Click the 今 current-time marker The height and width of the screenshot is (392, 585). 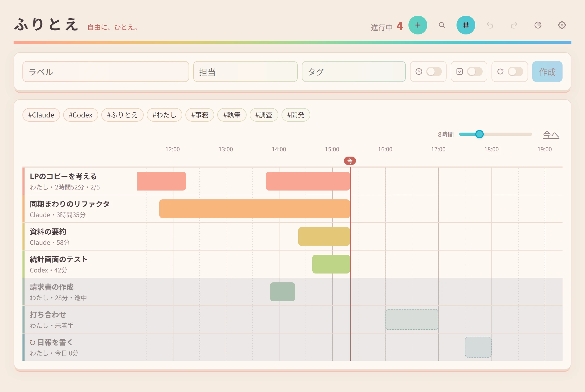point(350,161)
